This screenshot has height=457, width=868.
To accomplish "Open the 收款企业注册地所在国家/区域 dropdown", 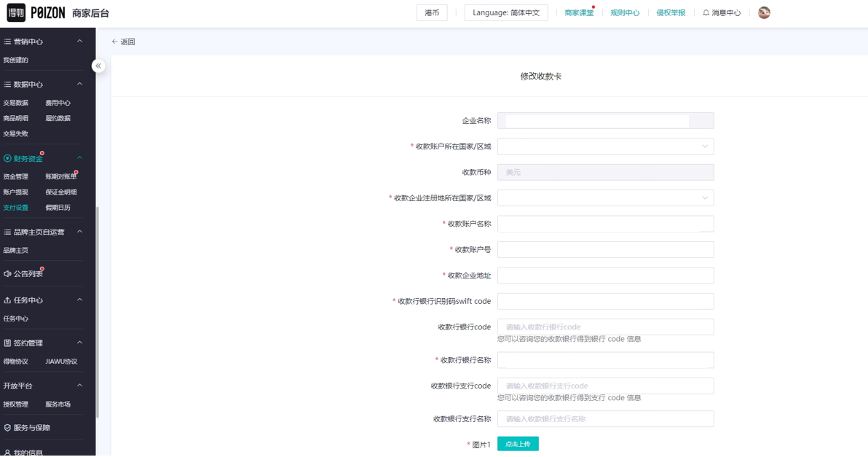I will pos(605,198).
